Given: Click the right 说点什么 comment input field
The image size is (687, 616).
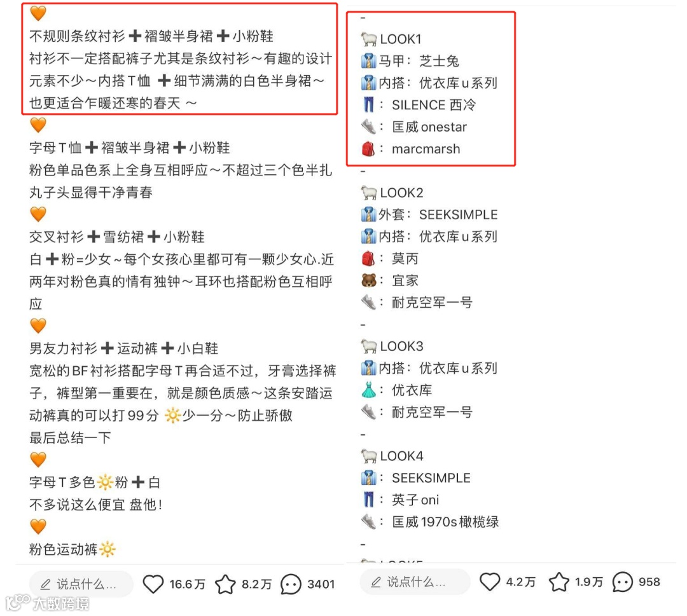Looking at the screenshot, I should click(415, 582).
